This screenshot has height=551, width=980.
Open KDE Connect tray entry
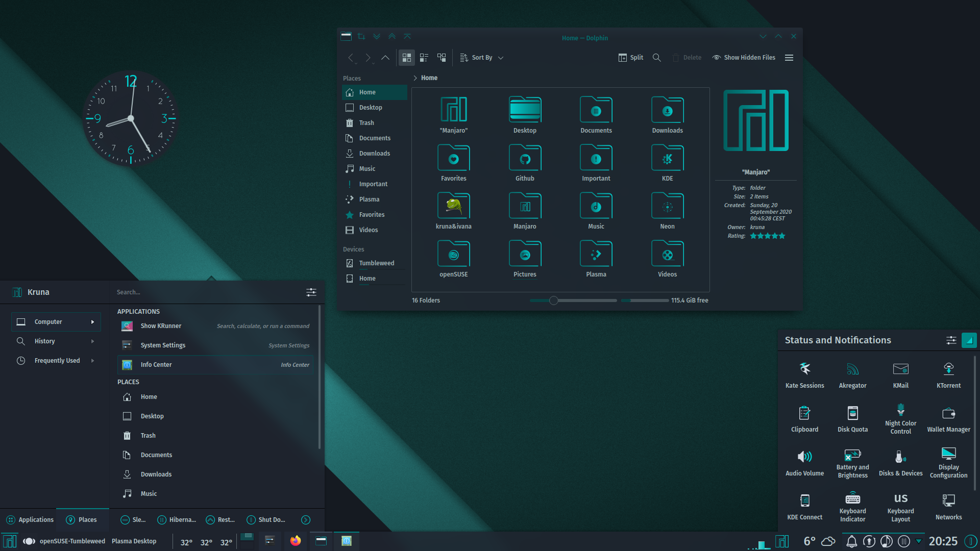tap(805, 507)
